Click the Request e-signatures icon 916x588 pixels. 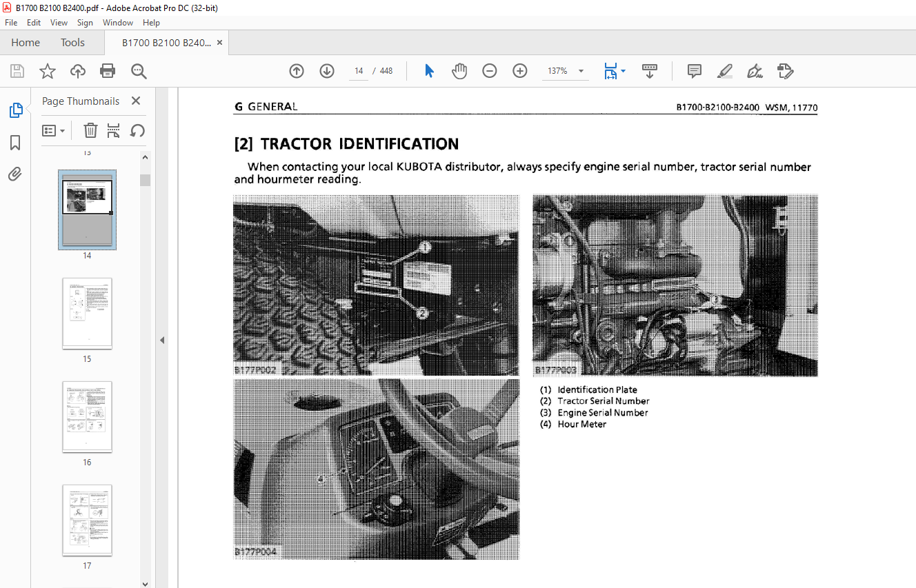click(785, 71)
